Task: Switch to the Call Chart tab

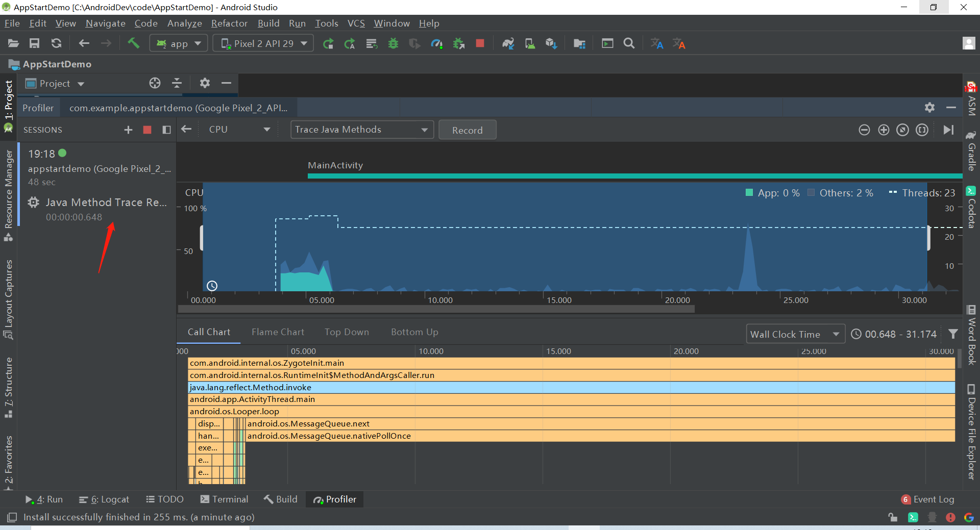Action: tap(209, 332)
